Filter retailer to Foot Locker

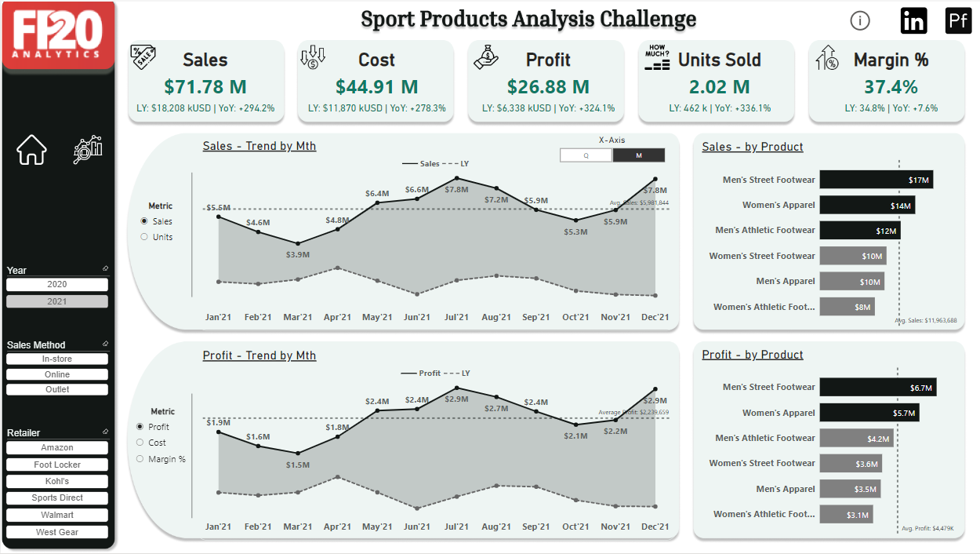tap(57, 465)
